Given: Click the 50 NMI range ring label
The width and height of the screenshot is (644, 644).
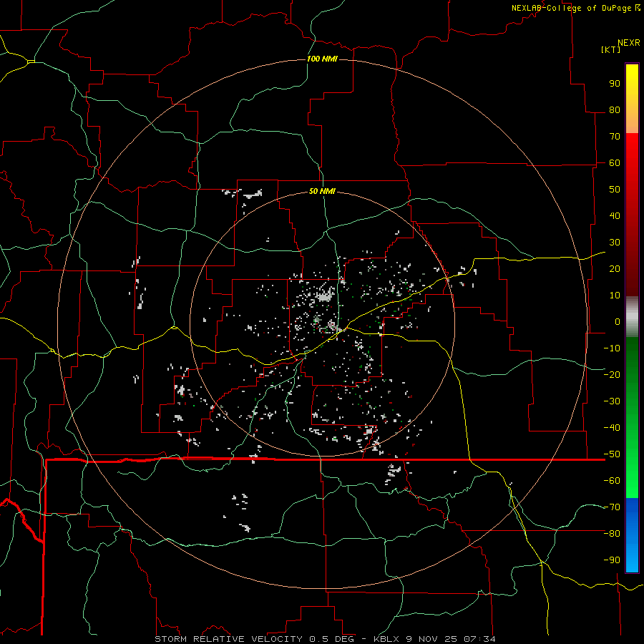Looking at the screenshot, I should [322, 191].
